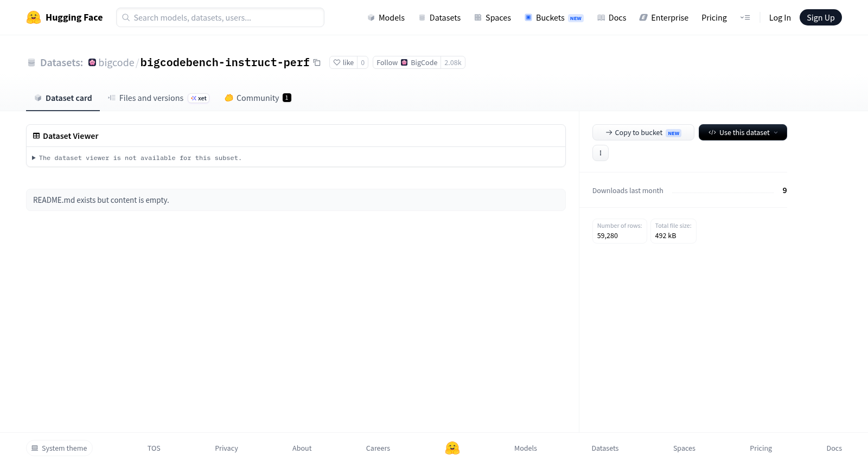The width and height of the screenshot is (868, 467).
Task: Toggle the System theme selector
Action: tap(59, 448)
